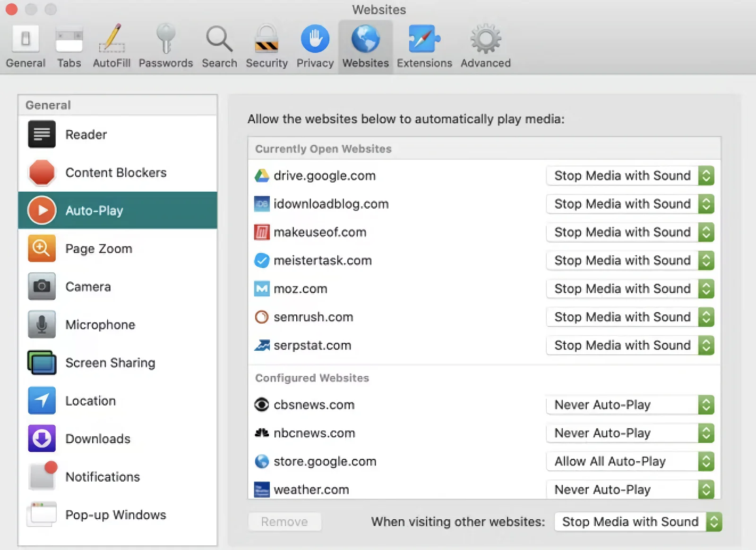Select the Pop-up Windows label
Screen dimensions: 756x550
point(116,515)
